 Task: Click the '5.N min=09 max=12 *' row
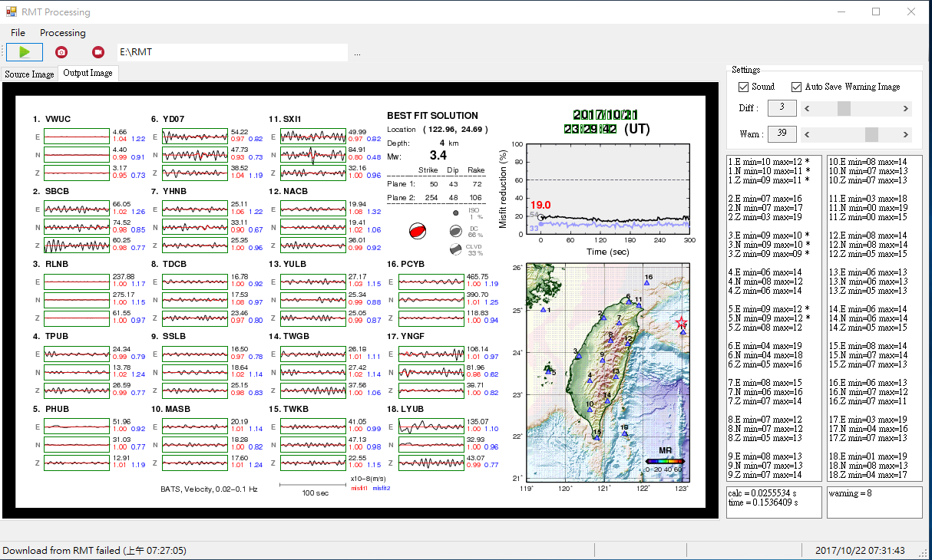click(x=768, y=318)
